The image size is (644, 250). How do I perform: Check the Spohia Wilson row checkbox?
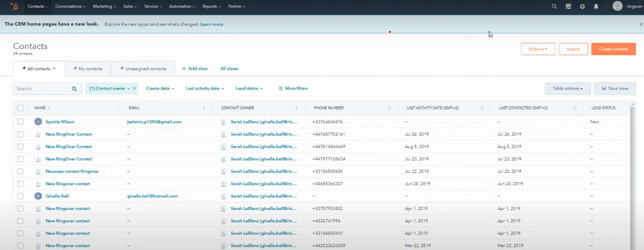(20, 122)
